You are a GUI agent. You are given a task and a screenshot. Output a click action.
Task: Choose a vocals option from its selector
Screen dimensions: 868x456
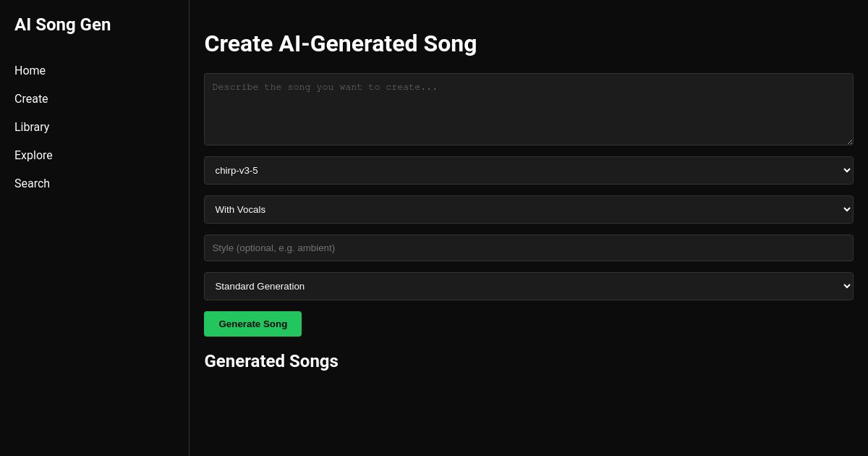click(x=528, y=209)
